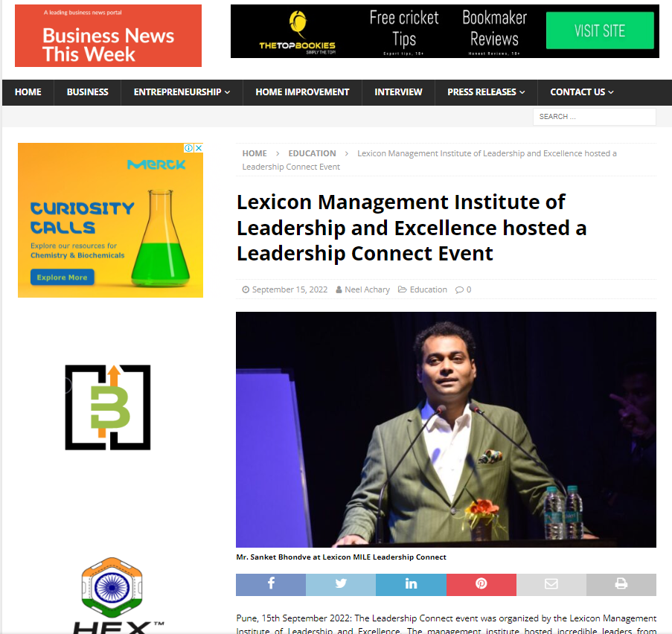Open the ad info icon on Merck banner
This screenshot has height=634, width=672.
pyautogui.click(x=188, y=148)
